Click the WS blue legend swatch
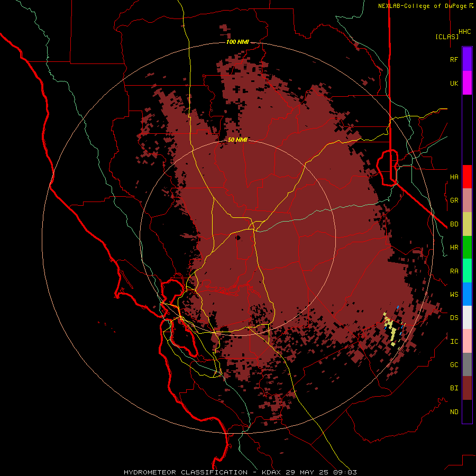This screenshot has height=476, width=476. pyautogui.click(x=467, y=294)
